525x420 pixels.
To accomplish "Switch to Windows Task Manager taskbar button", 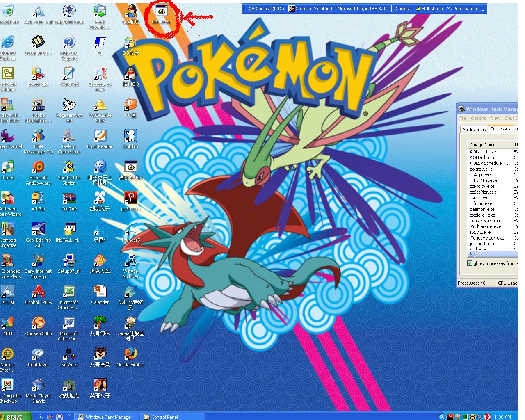I will pyautogui.click(x=107, y=417).
